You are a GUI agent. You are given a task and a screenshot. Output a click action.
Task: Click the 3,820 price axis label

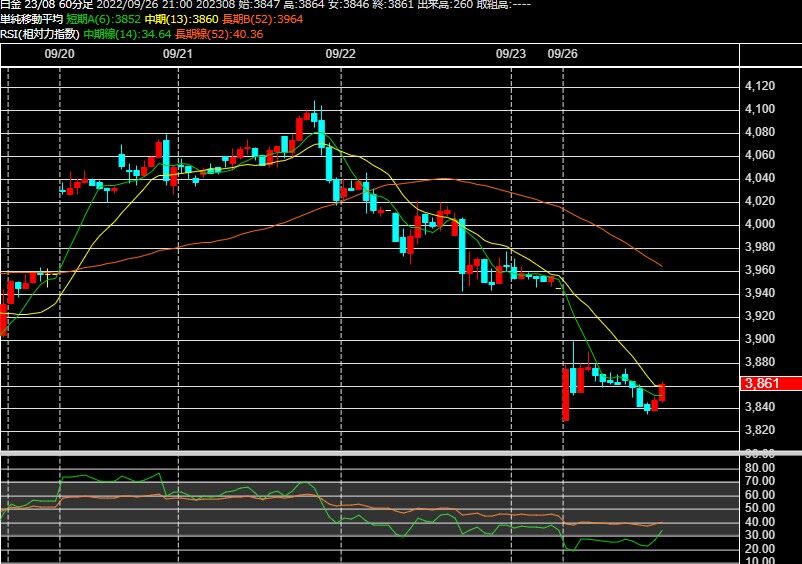[760, 430]
